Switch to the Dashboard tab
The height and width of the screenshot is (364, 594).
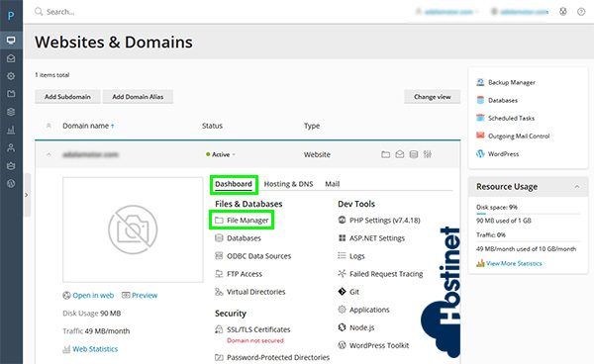coord(234,184)
